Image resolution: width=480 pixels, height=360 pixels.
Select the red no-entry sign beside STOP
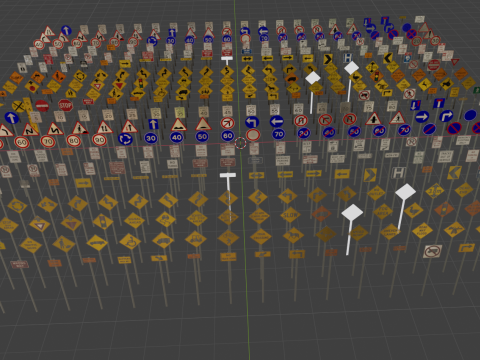[x=42, y=106]
